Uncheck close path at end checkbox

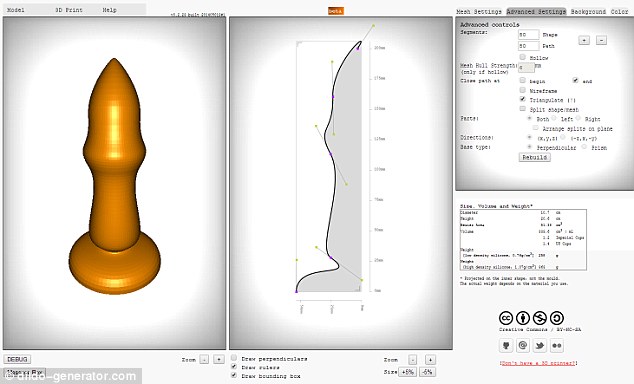coord(575,80)
